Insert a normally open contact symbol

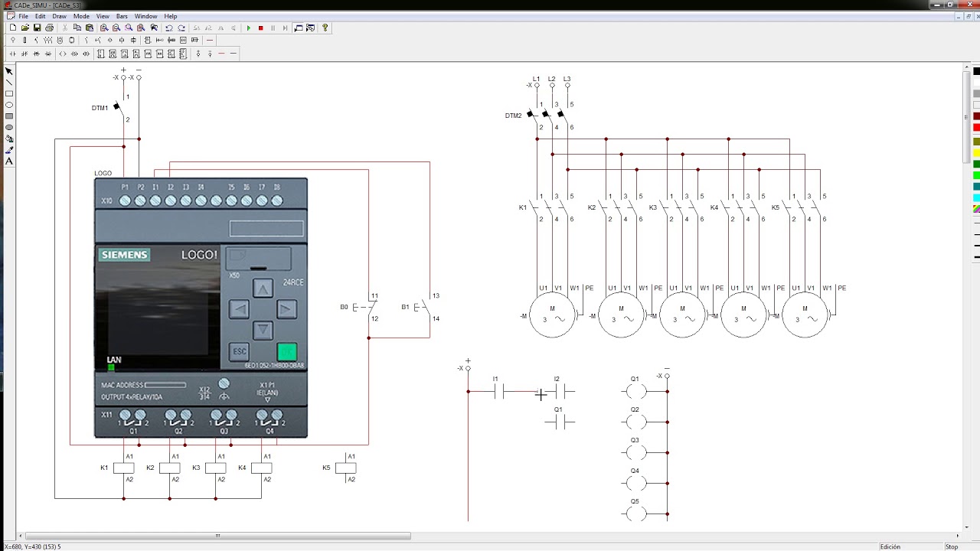(13, 54)
